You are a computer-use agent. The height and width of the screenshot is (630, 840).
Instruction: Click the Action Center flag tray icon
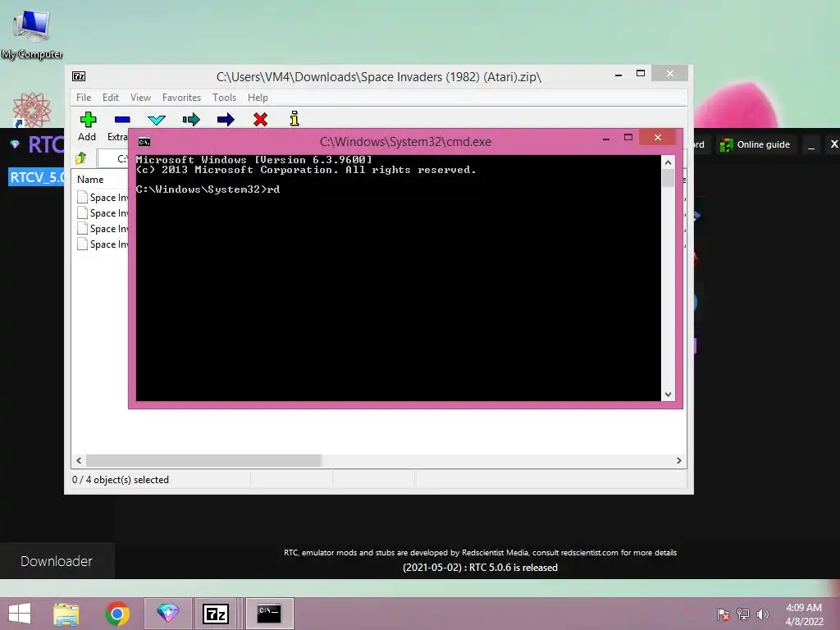(x=724, y=614)
